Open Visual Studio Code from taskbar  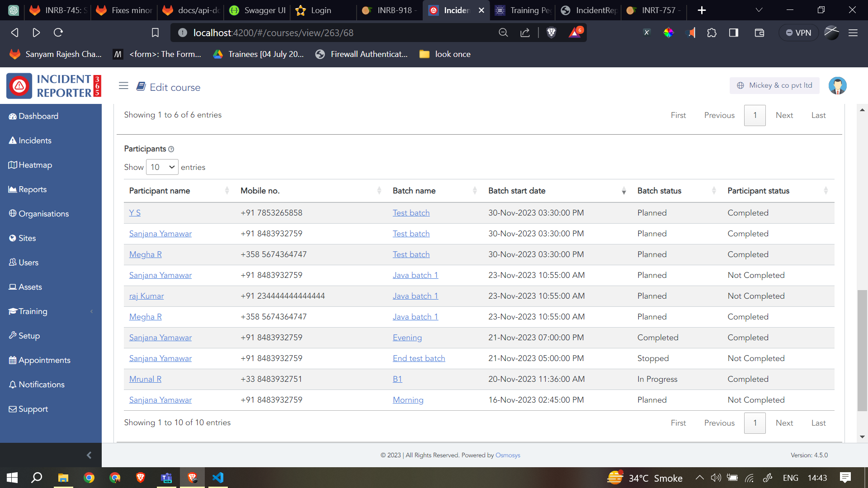coord(218,478)
